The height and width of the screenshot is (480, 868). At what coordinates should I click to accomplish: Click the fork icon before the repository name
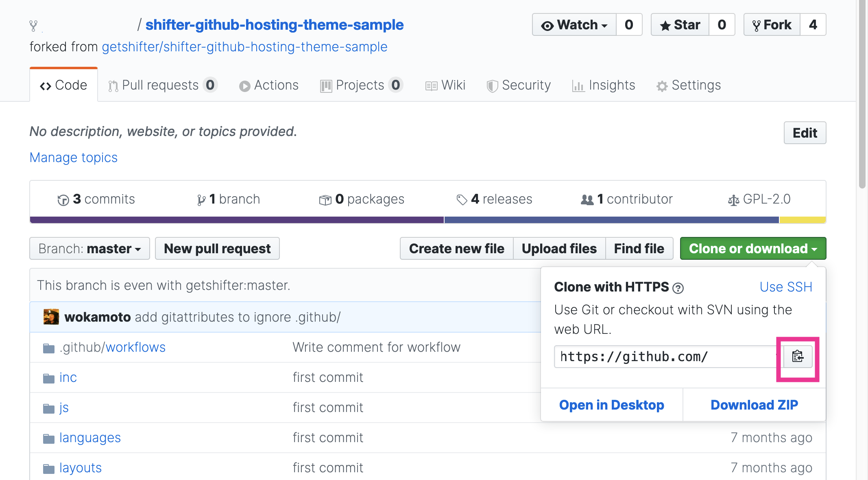33,26
